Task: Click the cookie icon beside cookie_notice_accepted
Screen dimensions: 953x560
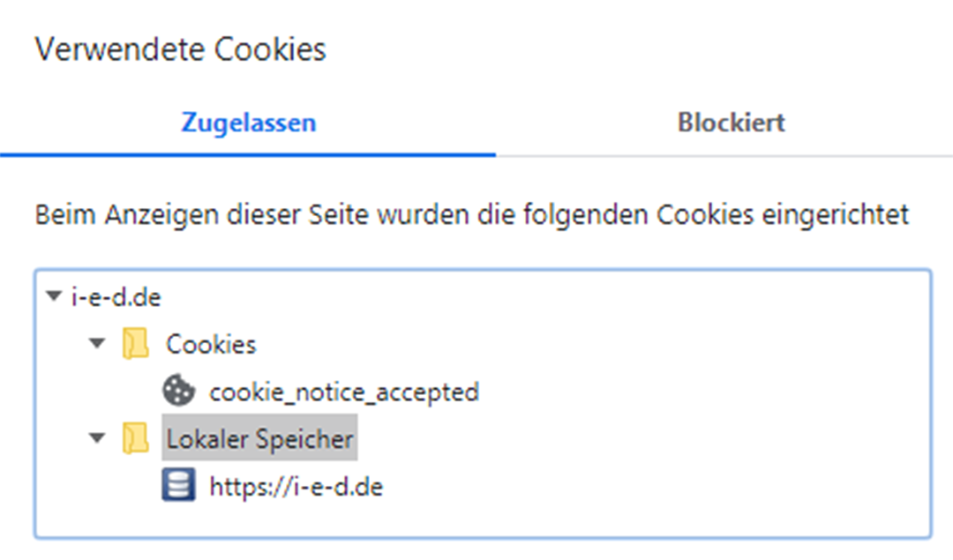Action: click(178, 391)
